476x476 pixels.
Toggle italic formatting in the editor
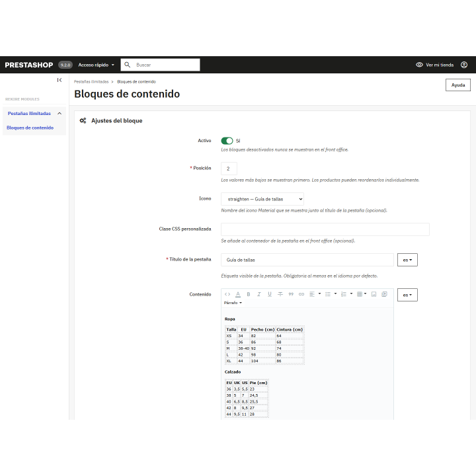(259, 294)
